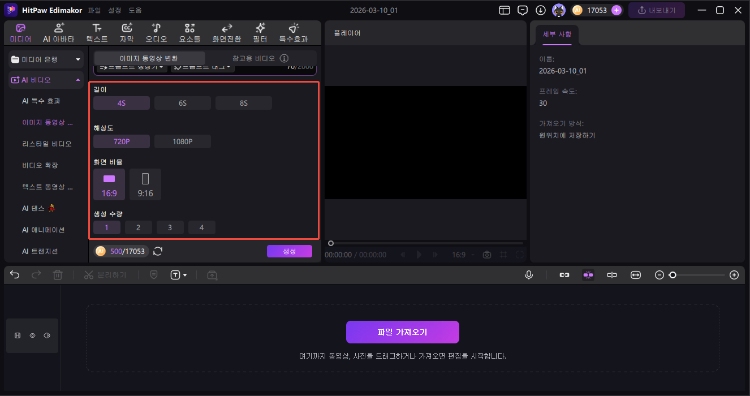Click the Import Files (파일 가져오기) button
Image resolution: width=750 pixels, height=396 pixels.
402,332
